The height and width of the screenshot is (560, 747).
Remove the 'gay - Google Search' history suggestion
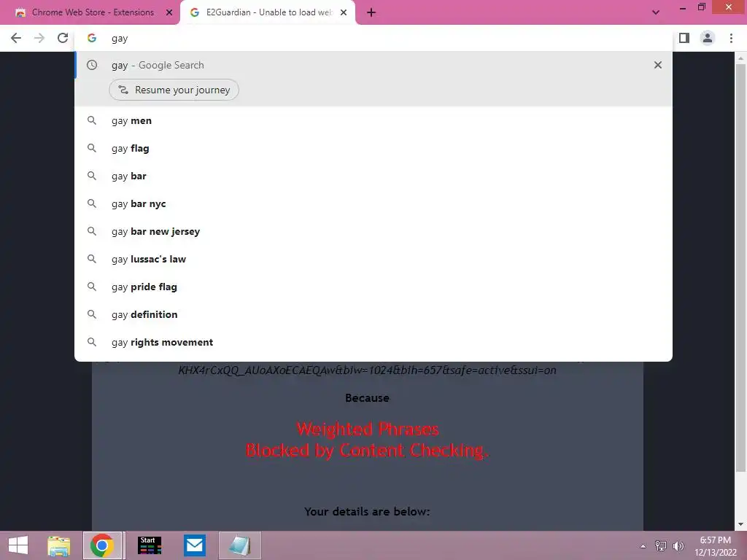click(658, 65)
